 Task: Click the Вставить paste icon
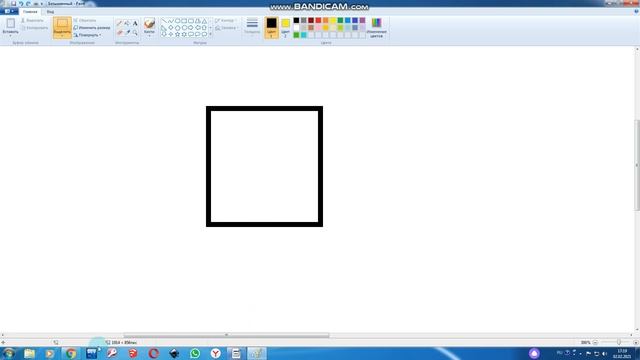point(11,23)
